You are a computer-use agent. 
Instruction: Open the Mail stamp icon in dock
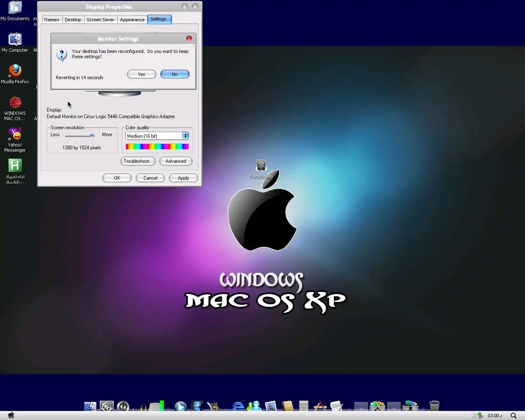(x=271, y=406)
